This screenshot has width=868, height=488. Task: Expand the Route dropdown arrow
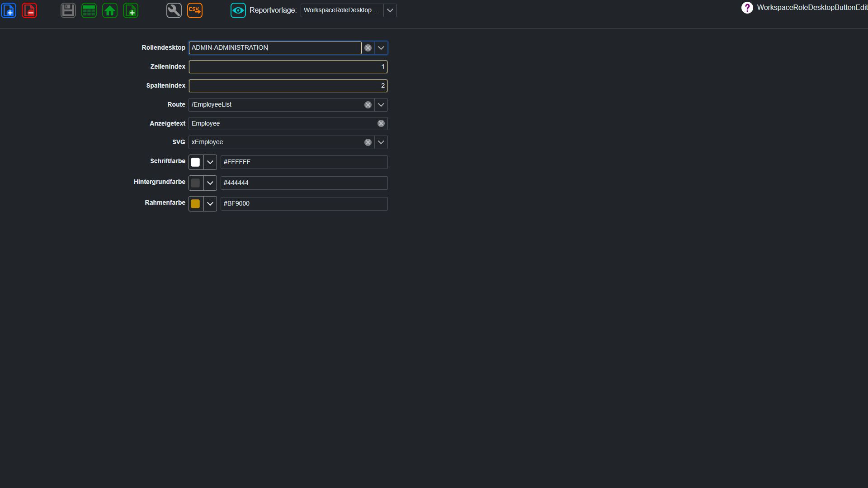point(381,105)
